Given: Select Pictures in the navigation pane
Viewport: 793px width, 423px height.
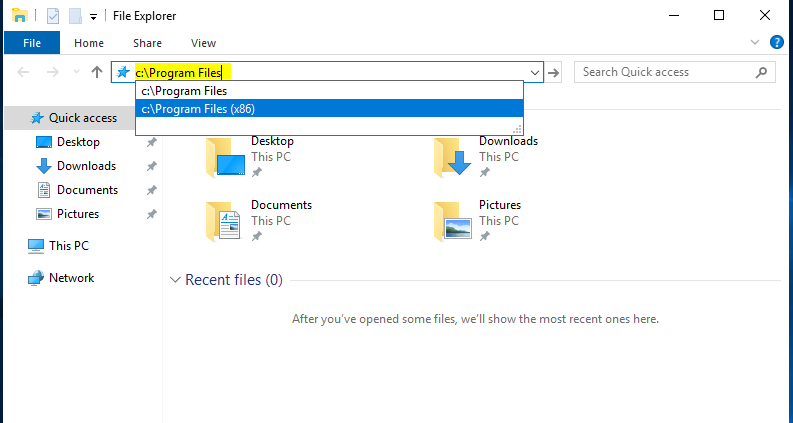Looking at the screenshot, I should [x=78, y=214].
